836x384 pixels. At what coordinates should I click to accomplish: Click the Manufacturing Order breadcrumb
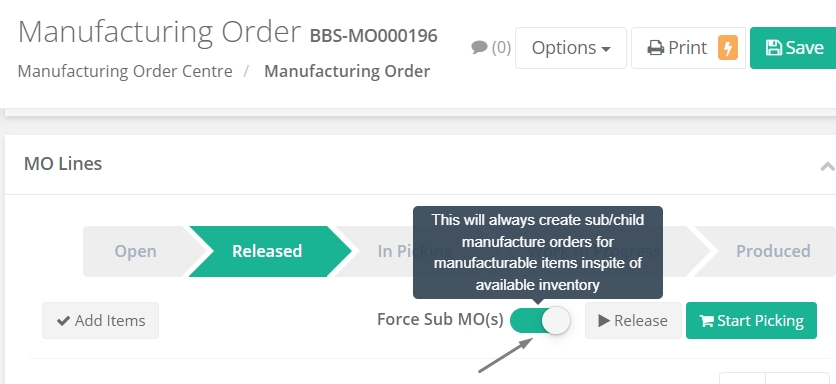[347, 71]
